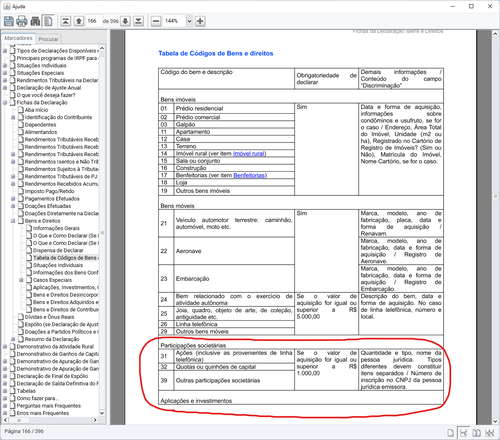The height and width of the screenshot is (440, 500).
Task: Go to next page with down arrow
Action: (x=125, y=21)
